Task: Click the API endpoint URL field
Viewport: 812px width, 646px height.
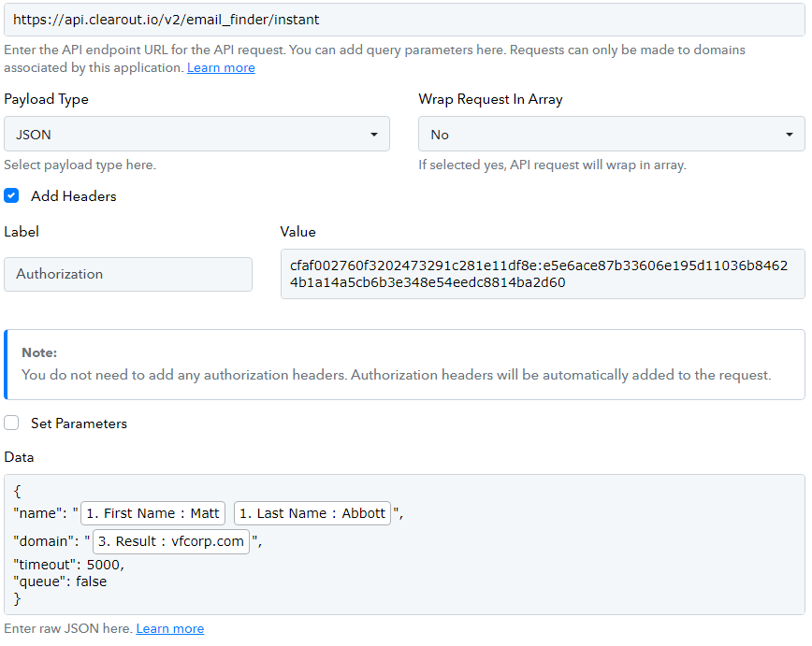Action: [x=404, y=20]
